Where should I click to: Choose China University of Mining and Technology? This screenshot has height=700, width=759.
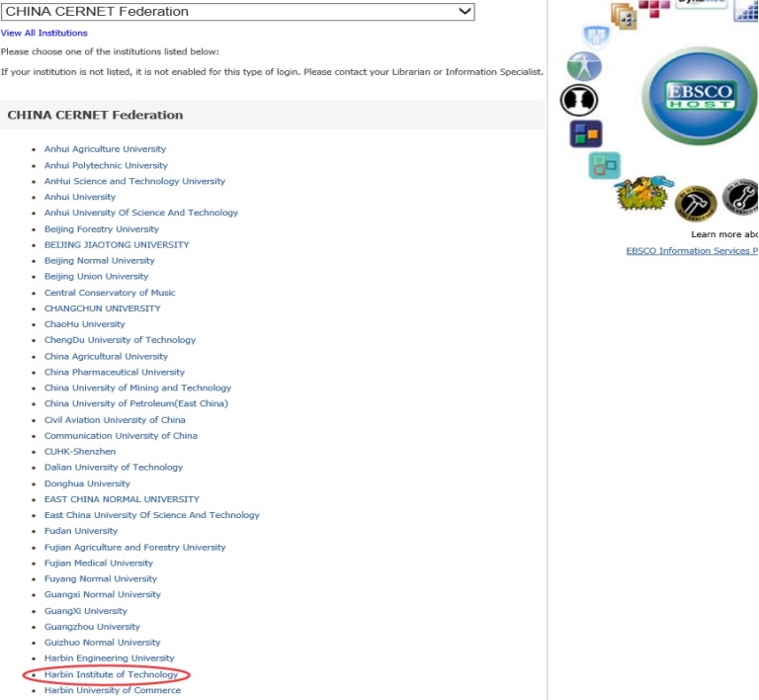tap(138, 388)
